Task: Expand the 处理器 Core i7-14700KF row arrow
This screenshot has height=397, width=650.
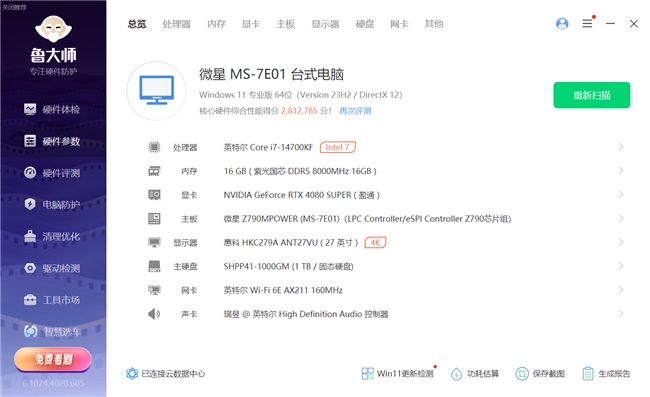Action: click(x=621, y=147)
